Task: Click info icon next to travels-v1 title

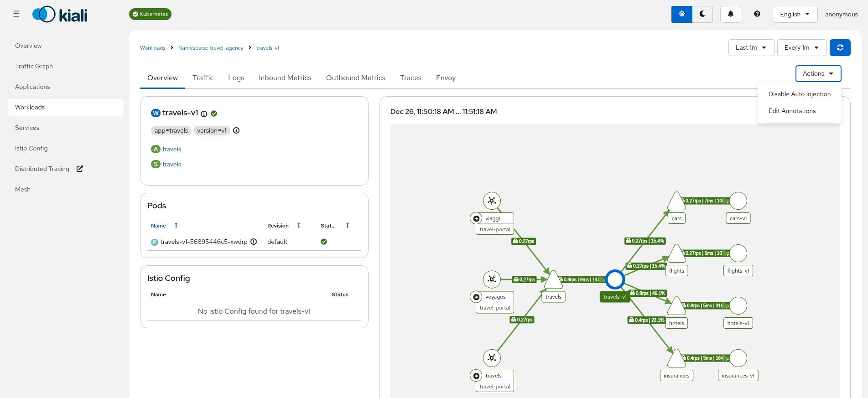Action: point(204,114)
